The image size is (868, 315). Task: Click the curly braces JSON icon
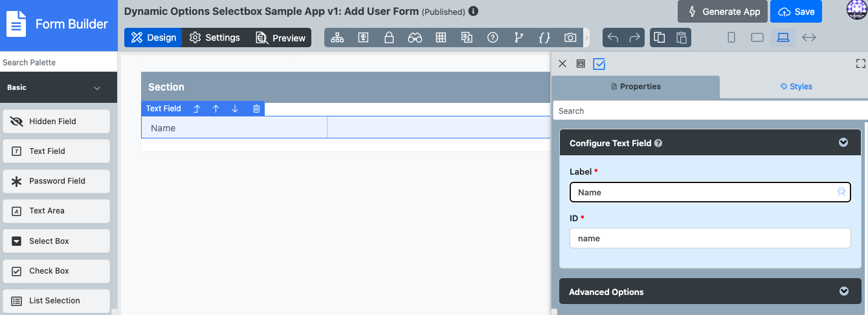click(x=544, y=38)
